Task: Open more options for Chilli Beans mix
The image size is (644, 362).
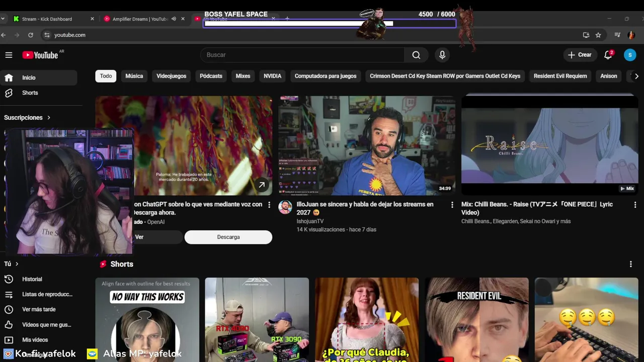Action: (635, 205)
